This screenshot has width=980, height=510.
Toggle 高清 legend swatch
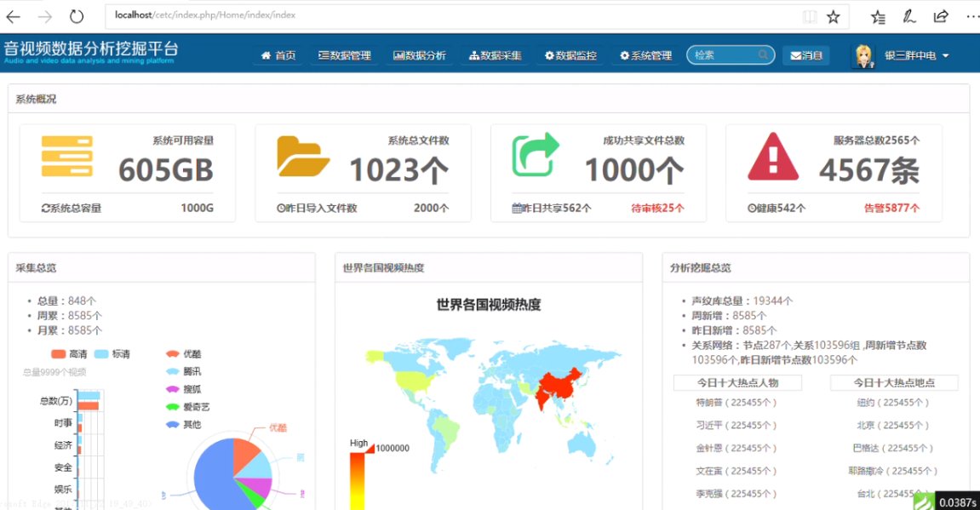pos(58,354)
